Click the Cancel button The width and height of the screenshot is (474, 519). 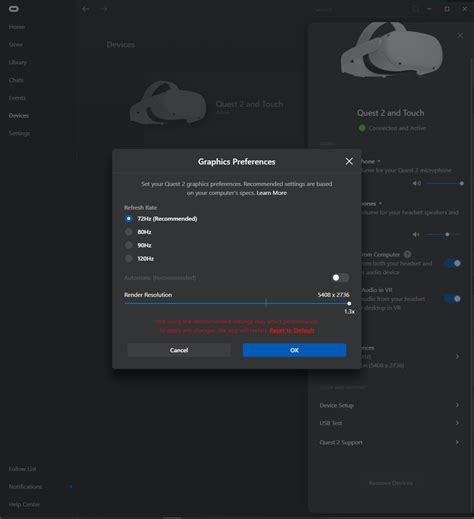[179, 350]
